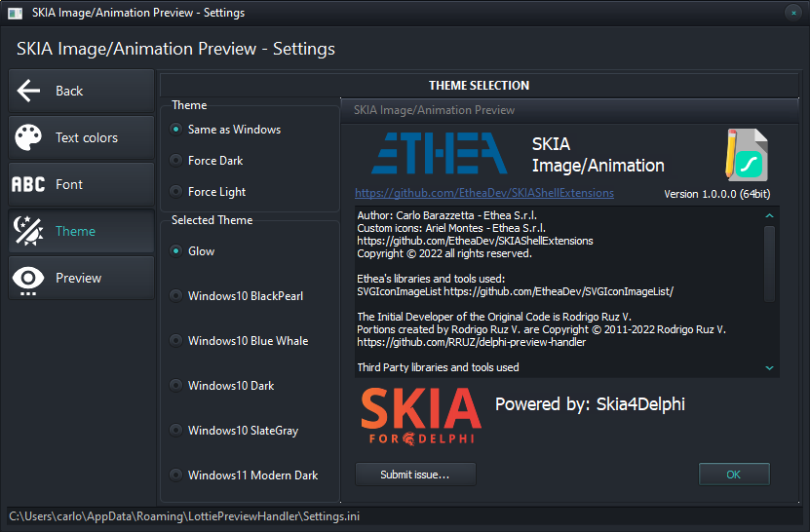
Task: Click the Submit issue button
Action: click(x=415, y=475)
